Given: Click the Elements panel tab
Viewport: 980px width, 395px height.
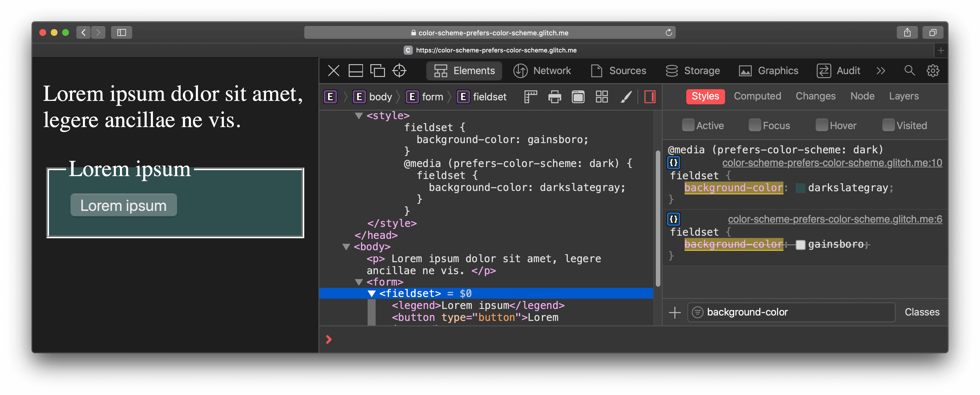Looking at the screenshot, I should [465, 71].
